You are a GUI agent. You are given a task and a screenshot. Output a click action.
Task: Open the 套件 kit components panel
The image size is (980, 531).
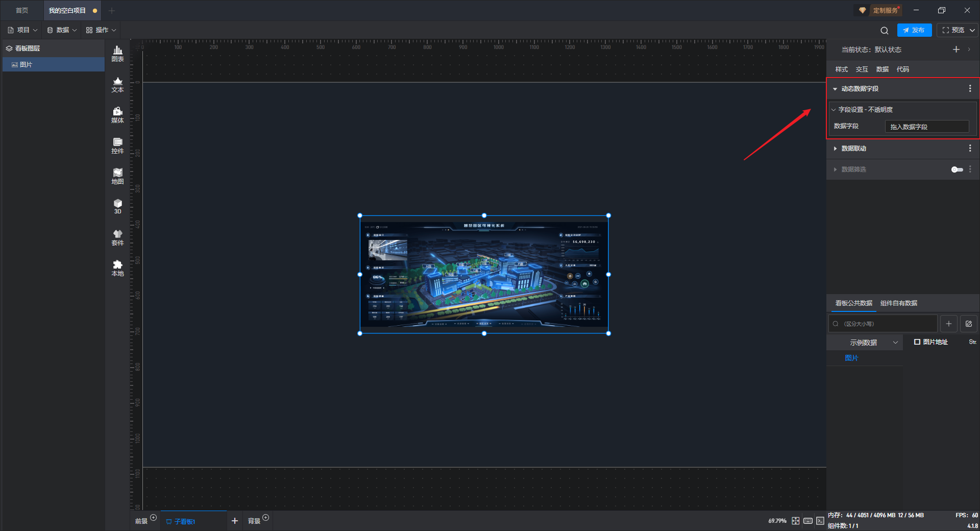point(117,237)
